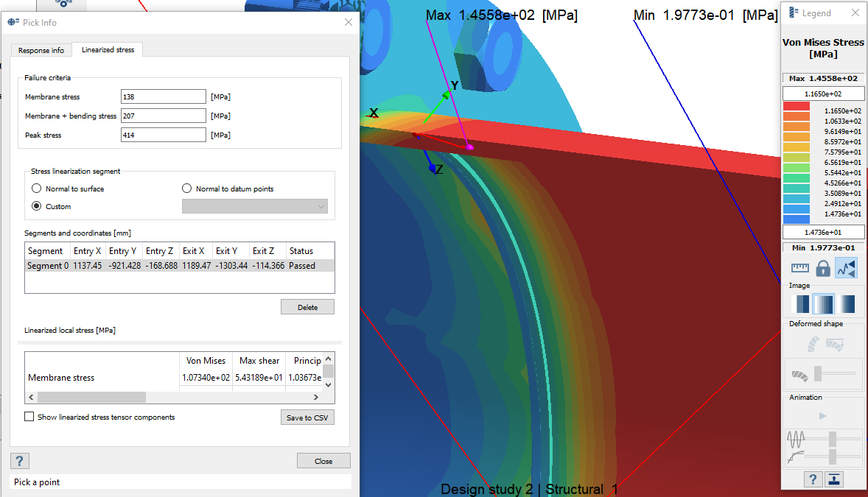Choose the banded fringe Image style
Viewport: 868px width, 497px height.
pyautogui.click(x=823, y=303)
